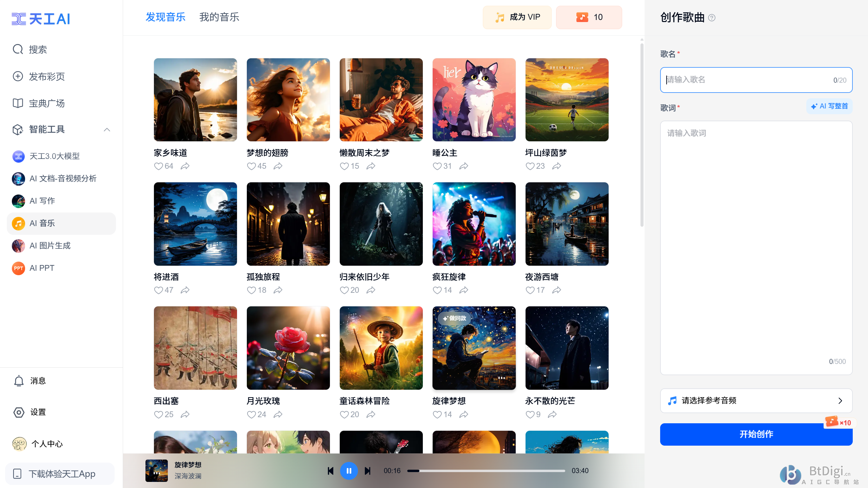Screen dimensions: 868x488
Task: Share the song 将进酒
Action: [x=185, y=290]
